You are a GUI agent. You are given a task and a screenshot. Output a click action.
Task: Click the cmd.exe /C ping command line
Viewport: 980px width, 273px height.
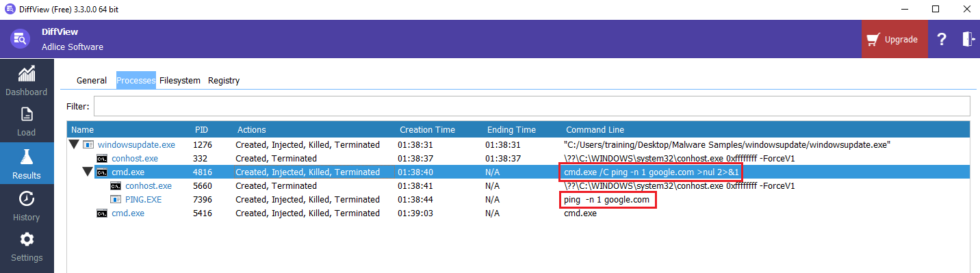[651, 172]
